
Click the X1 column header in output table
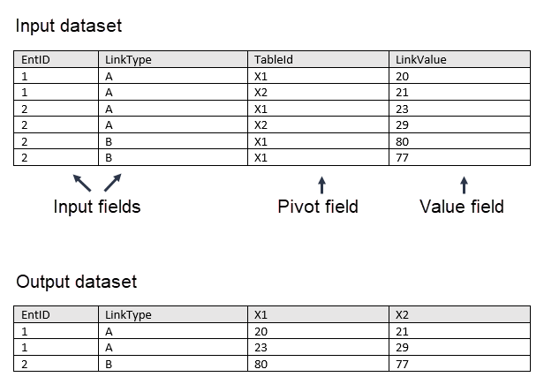[x=261, y=314]
